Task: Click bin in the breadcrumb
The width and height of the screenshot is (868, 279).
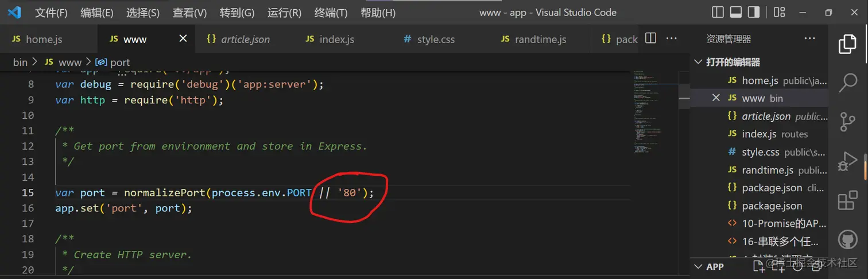Action: click(x=20, y=62)
